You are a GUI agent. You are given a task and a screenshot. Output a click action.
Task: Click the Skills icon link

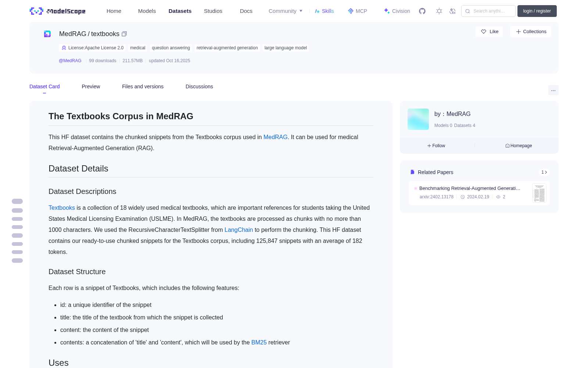[317, 11]
